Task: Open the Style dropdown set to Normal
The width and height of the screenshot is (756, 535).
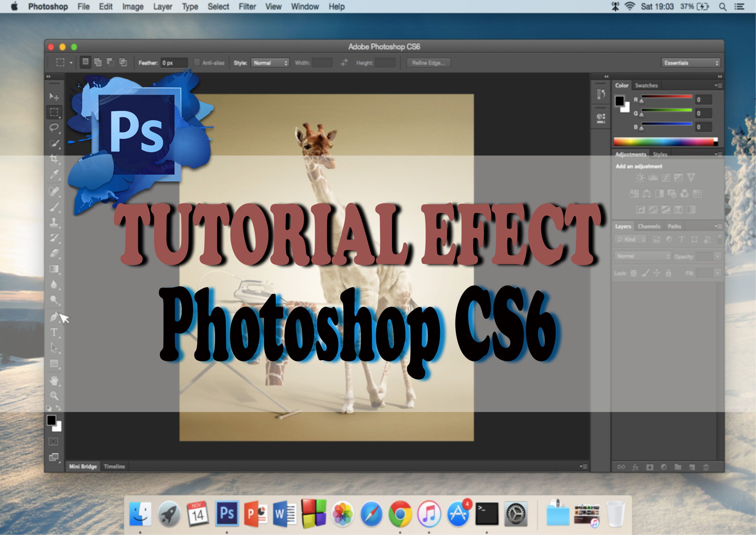Action: pos(270,63)
